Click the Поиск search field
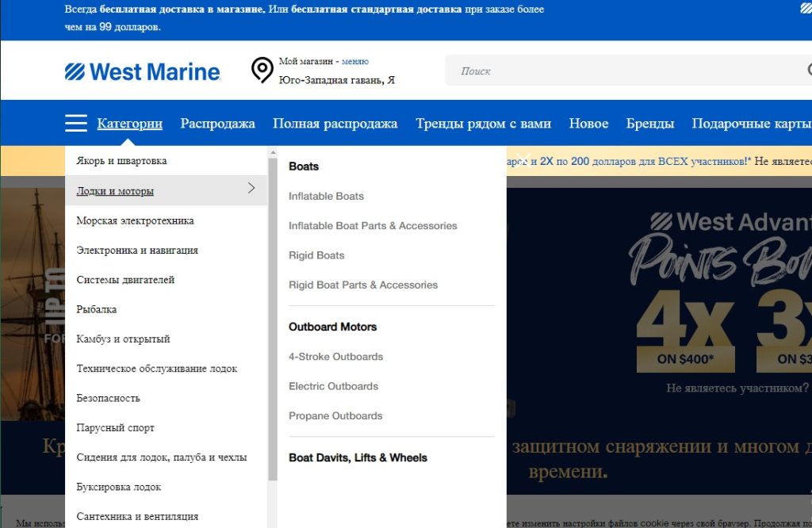The image size is (812, 528). click(628, 71)
